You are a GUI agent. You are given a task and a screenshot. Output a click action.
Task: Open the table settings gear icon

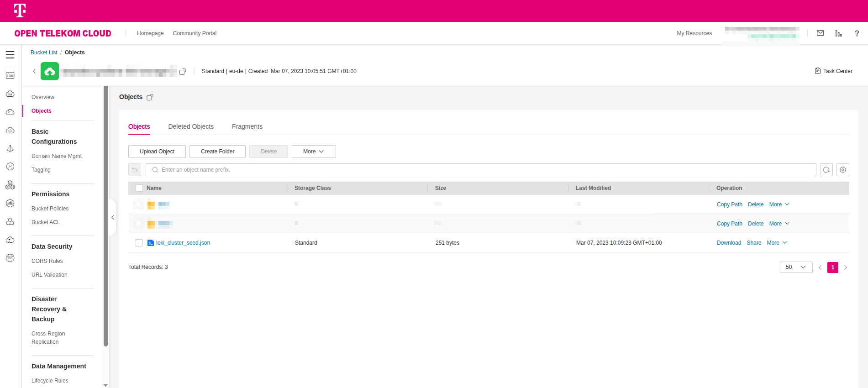point(842,170)
